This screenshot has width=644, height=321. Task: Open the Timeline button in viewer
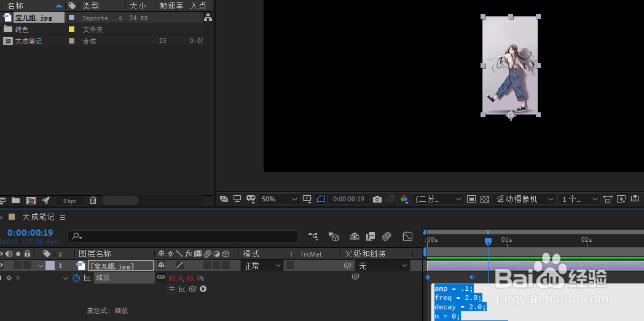click(x=635, y=199)
